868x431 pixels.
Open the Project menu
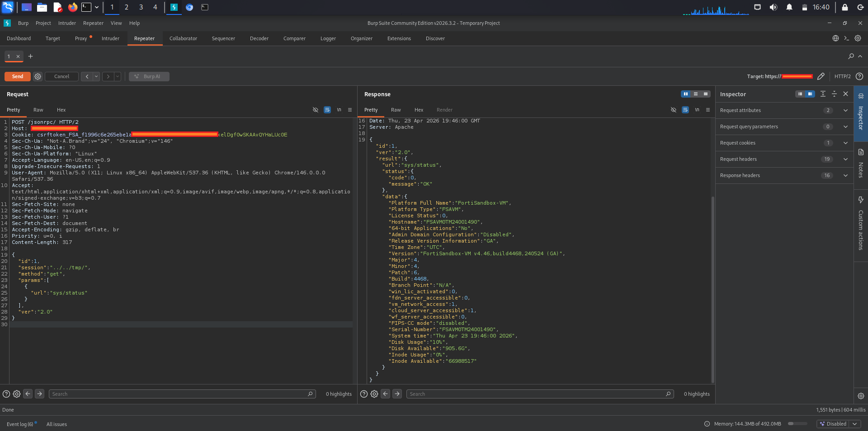click(x=43, y=23)
